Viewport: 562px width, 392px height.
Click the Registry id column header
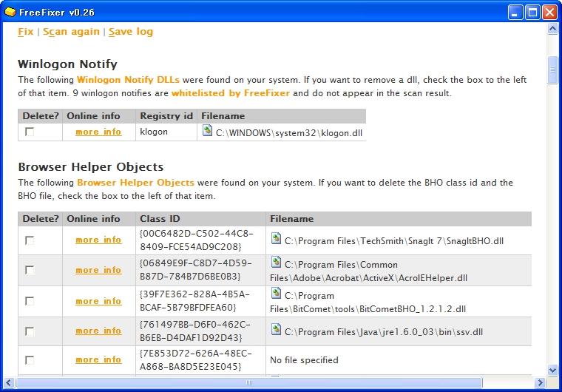tap(166, 116)
